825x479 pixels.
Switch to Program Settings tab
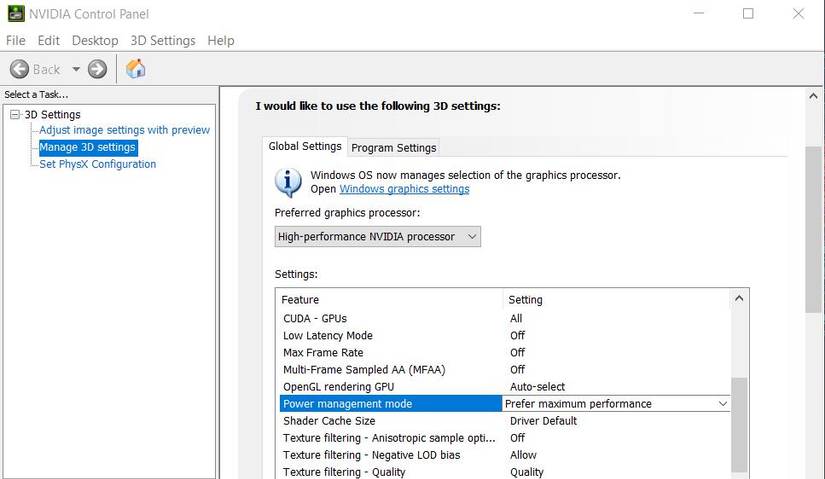pyautogui.click(x=394, y=148)
